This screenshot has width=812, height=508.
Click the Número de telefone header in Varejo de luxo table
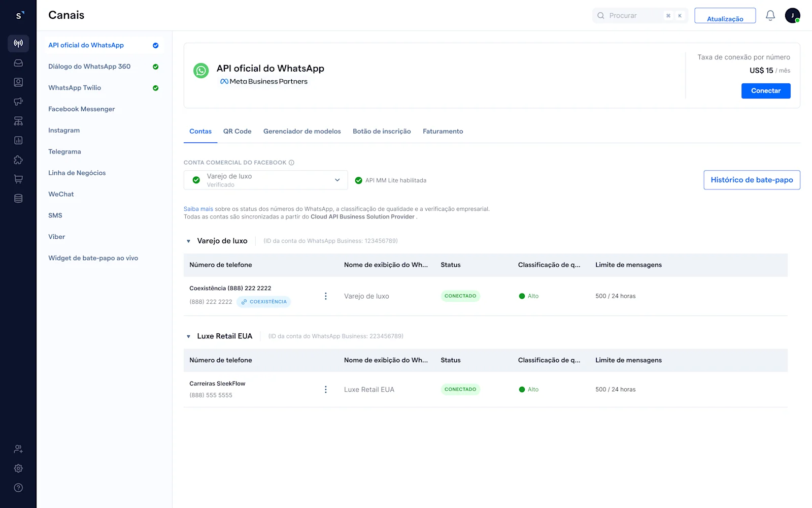(221, 265)
